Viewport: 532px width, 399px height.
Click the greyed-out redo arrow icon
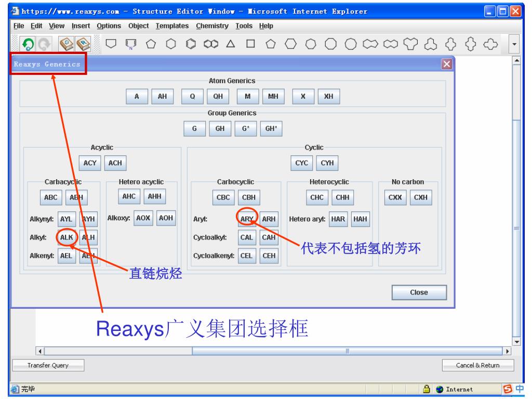[x=44, y=44]
